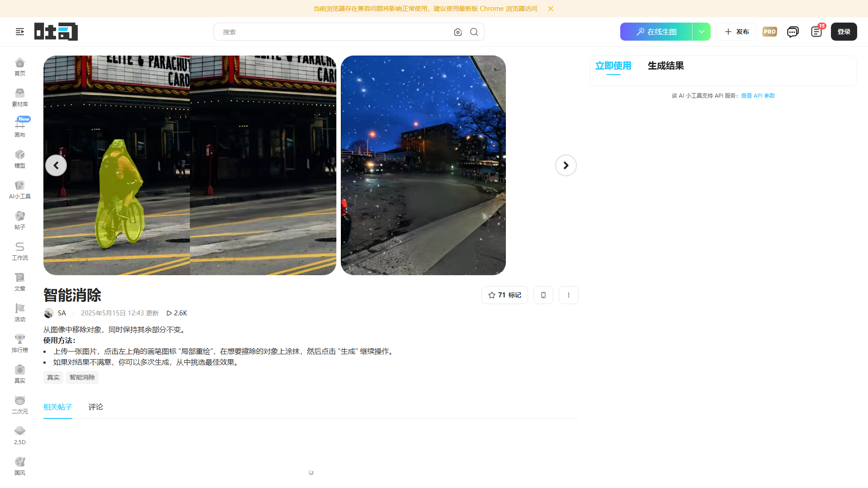
Task: Open AI小工具 in sidebar
Action: pos(20,189)
